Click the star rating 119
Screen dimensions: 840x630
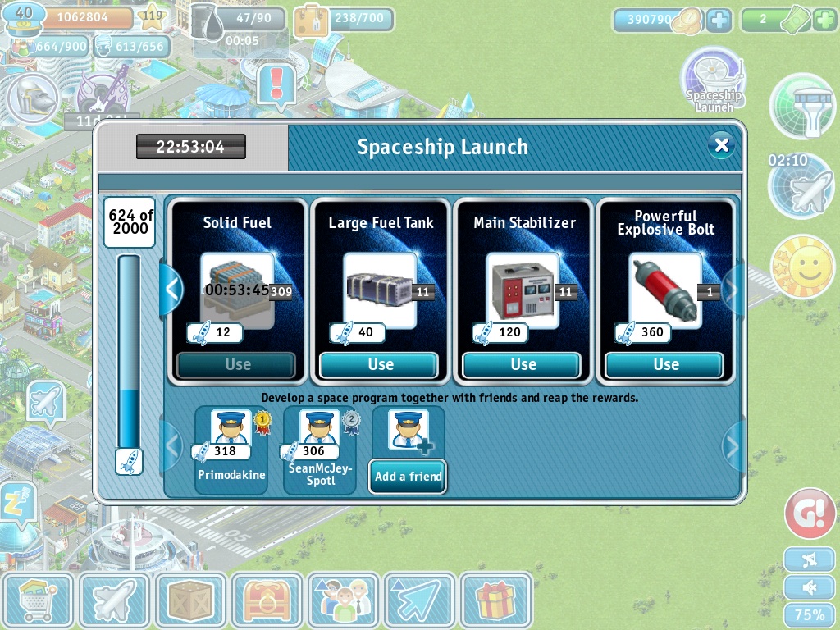pyautogui.click(x=152, y=16)
